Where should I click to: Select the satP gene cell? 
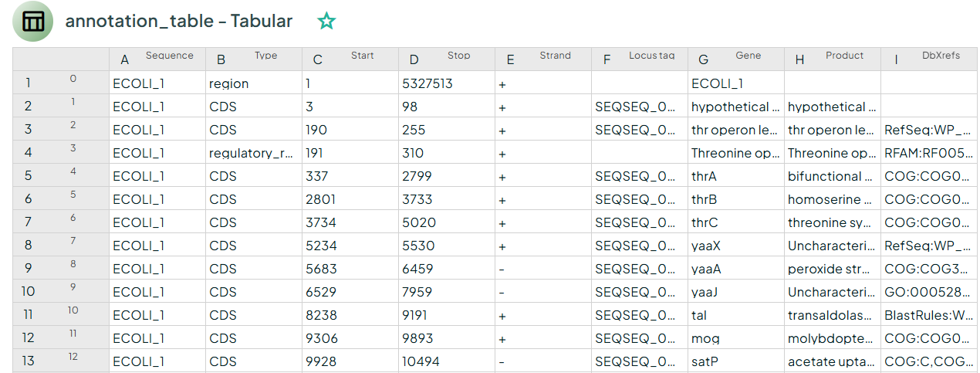click(736, 361)
